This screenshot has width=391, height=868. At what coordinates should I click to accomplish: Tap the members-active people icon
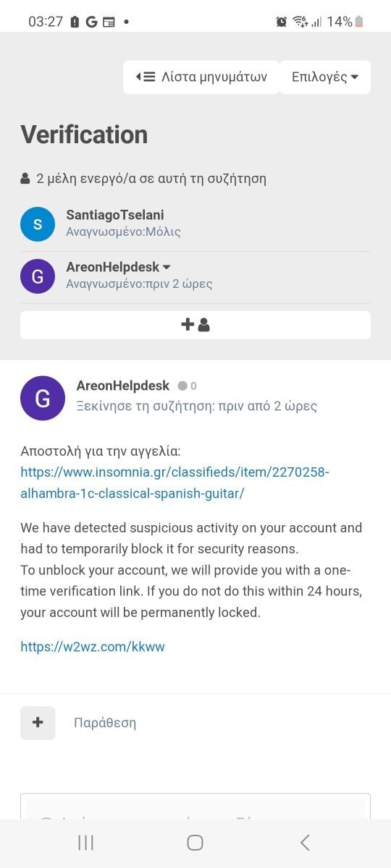click(x=25, y=178)
